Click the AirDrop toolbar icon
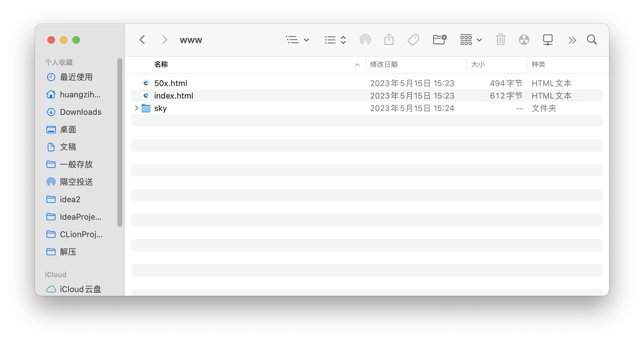The image size is (644, 342). 365,40
